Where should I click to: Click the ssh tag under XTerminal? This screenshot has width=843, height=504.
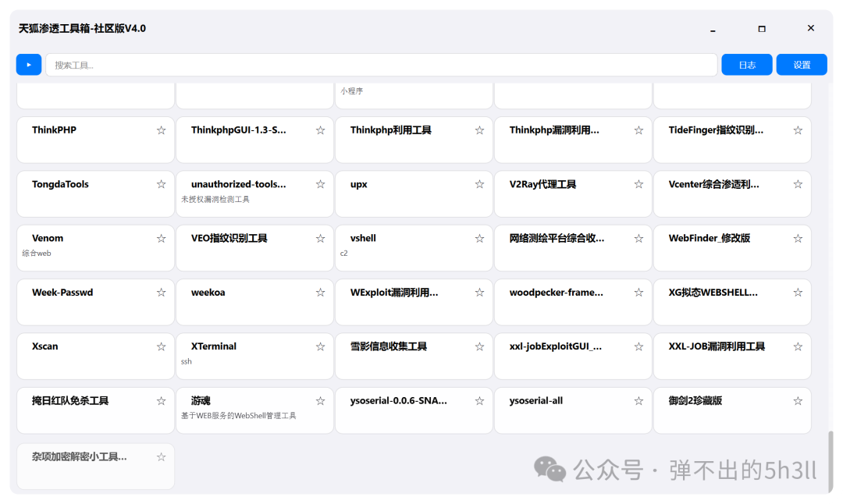tap(187, 361)
